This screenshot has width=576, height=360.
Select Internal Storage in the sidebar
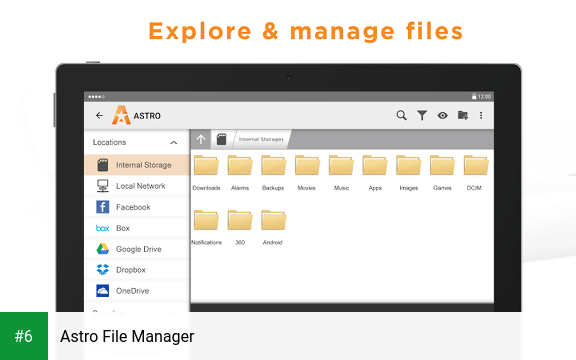coord(137,165)
